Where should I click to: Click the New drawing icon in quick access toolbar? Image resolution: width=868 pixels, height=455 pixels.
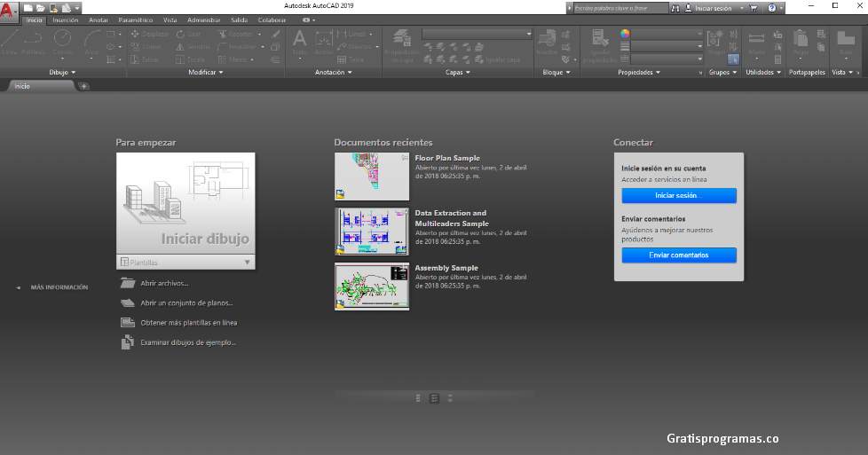pos(29,7)
